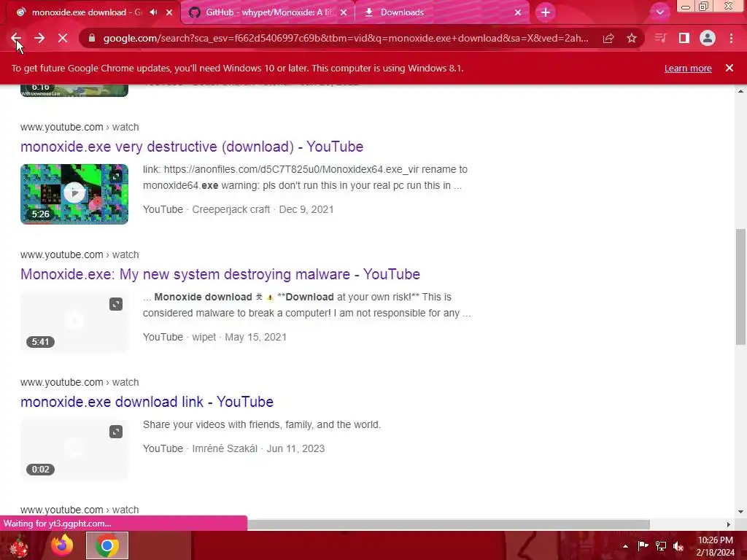Click the scroll up arrow
Viewport: 747px width, 560px height.
point(740,91)
